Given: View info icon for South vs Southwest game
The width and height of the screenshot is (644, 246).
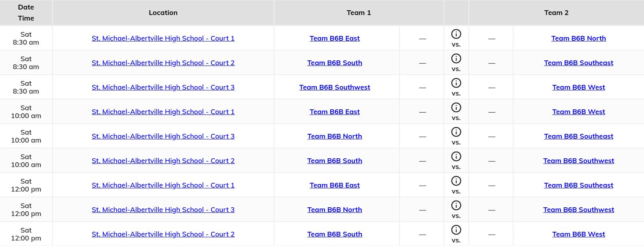Looking at the screenshot, I should (456, 156).
